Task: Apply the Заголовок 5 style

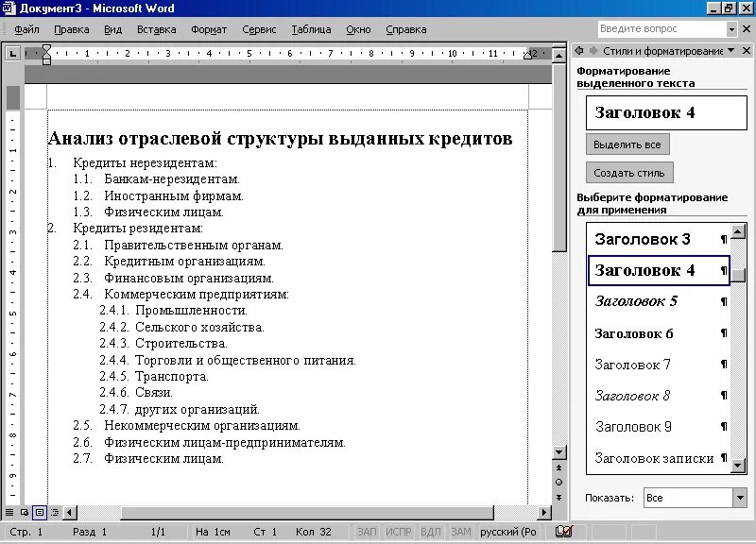Action: [x=659, y=301]
